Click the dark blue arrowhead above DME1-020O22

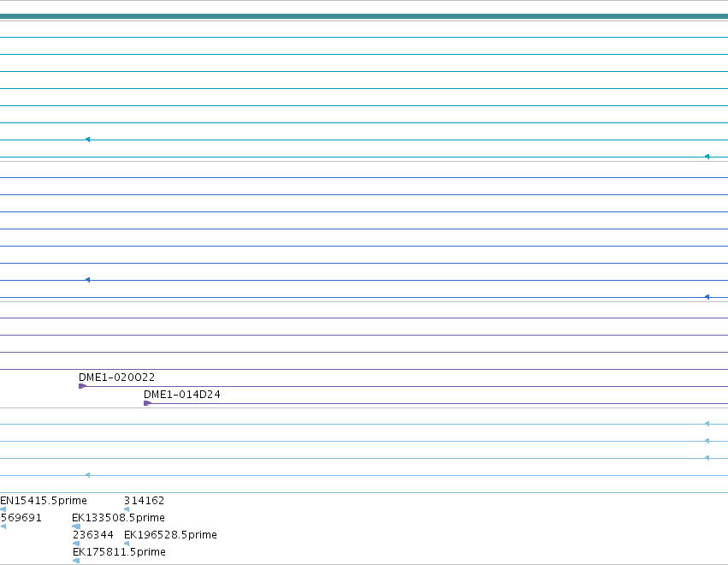[87, 280]
